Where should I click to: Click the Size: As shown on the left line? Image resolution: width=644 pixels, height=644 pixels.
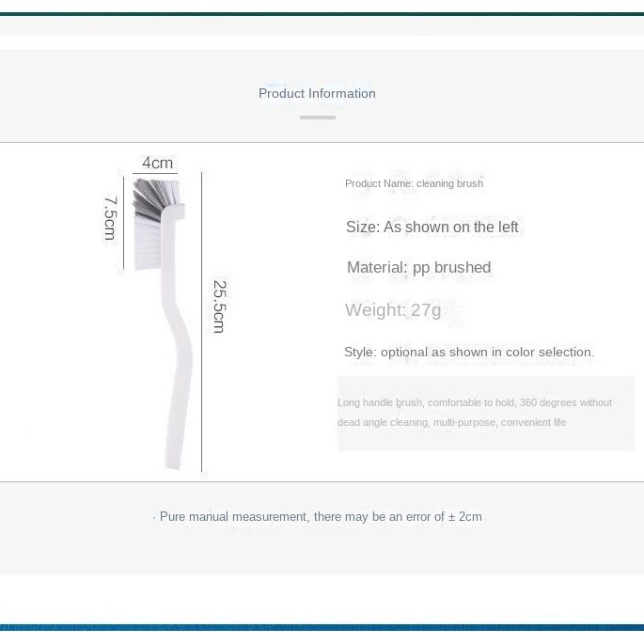[x=432, y=227]
